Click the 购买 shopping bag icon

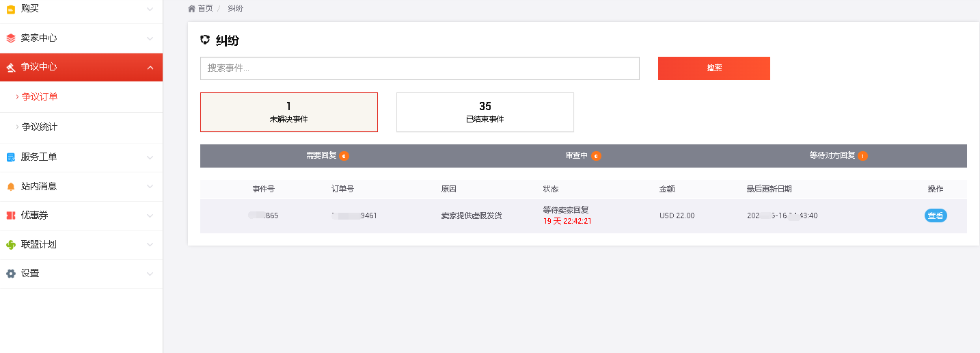pos(10,9)
